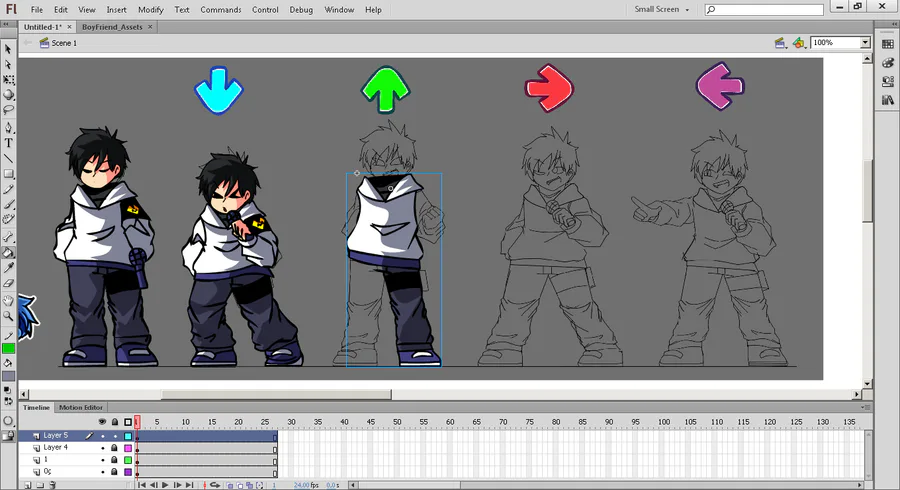This screenshot has width=900, height=490.
Task: Switch to the BoyFriend_Assets document tab
Action: coord(112,27)
